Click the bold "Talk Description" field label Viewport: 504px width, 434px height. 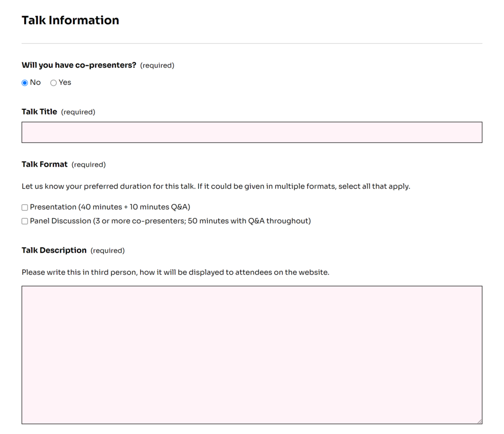[54, 250]
